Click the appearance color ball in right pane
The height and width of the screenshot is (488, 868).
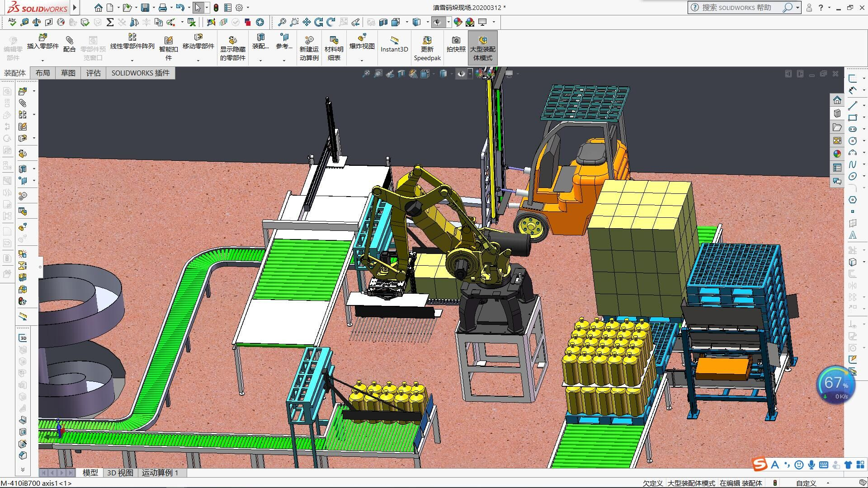(837, 154)
